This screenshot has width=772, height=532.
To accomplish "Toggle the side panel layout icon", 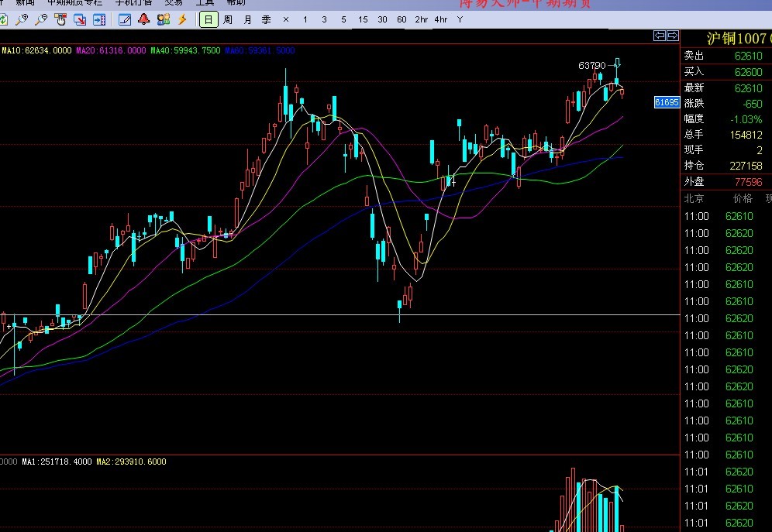I will [x=99, y=19].
